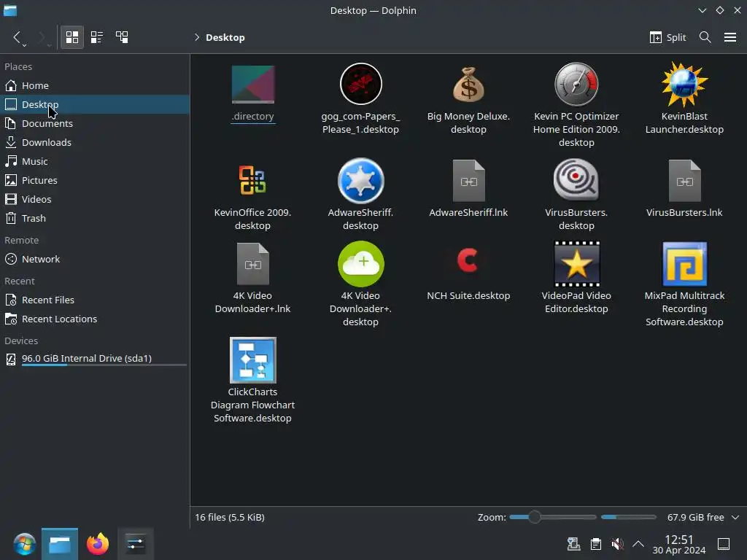Select VirusBursters.desktop radar icon
This screenshot has width=747, height=560.
click(576, 180)
